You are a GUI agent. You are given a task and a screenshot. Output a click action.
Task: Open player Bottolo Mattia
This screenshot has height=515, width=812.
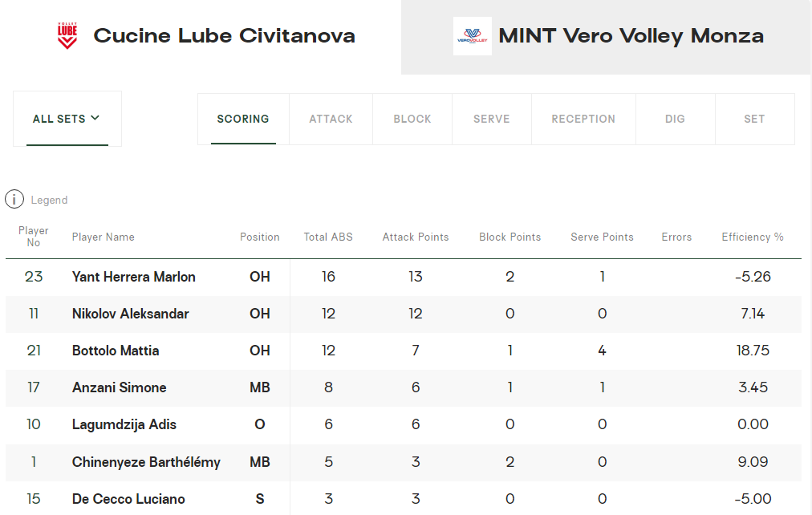pyautogui.click(x=116, y=351)
